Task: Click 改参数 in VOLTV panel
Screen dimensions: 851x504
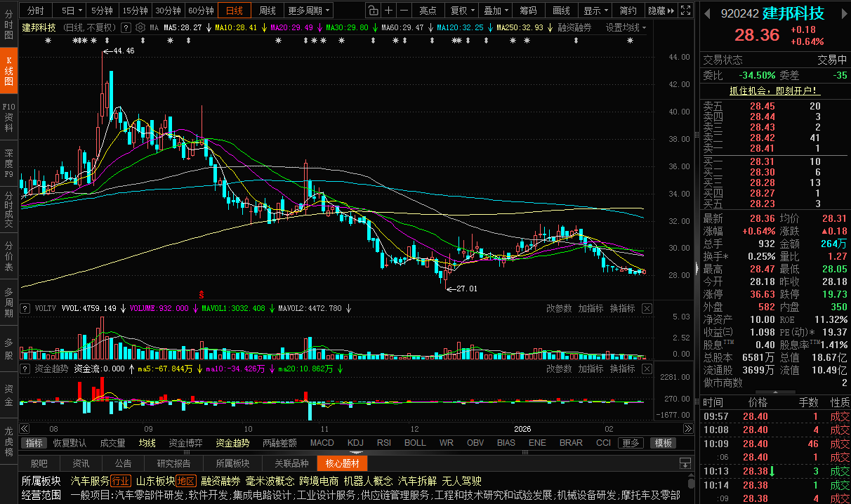Action: point(559,308)
